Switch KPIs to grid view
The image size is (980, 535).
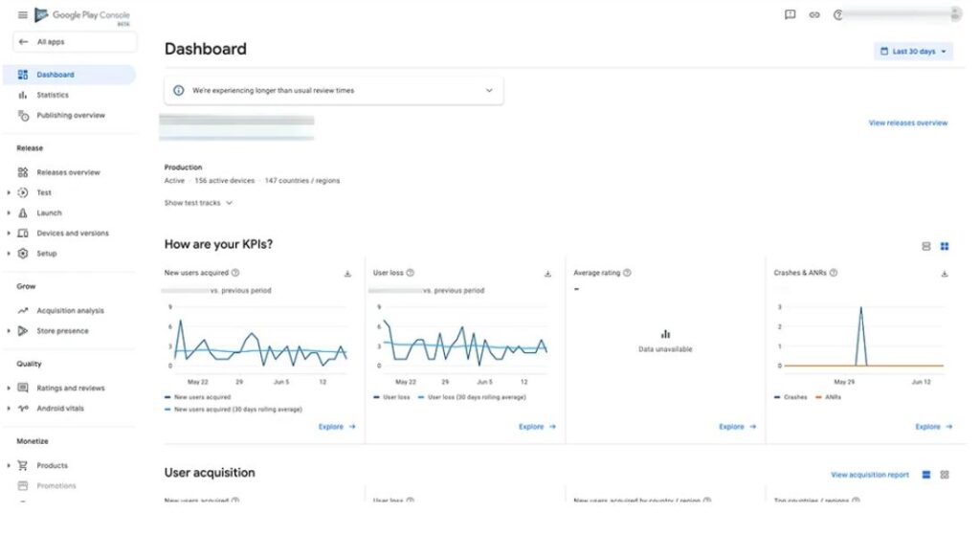pyautogui.click(x=945, y=246)
